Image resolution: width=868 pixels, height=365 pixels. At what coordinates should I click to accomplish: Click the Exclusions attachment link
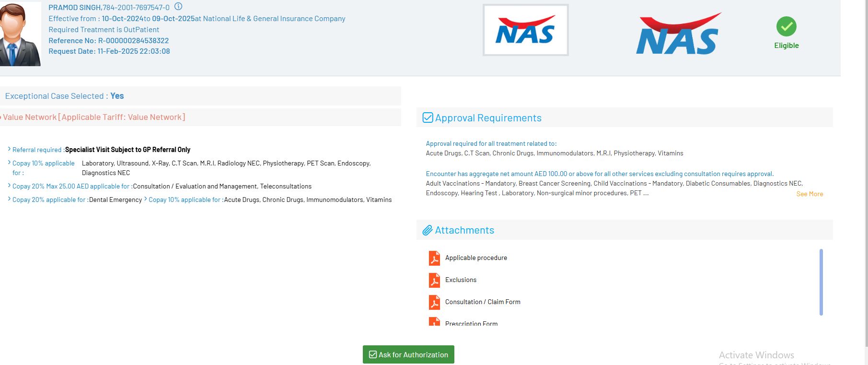click(x=461, y=280)
